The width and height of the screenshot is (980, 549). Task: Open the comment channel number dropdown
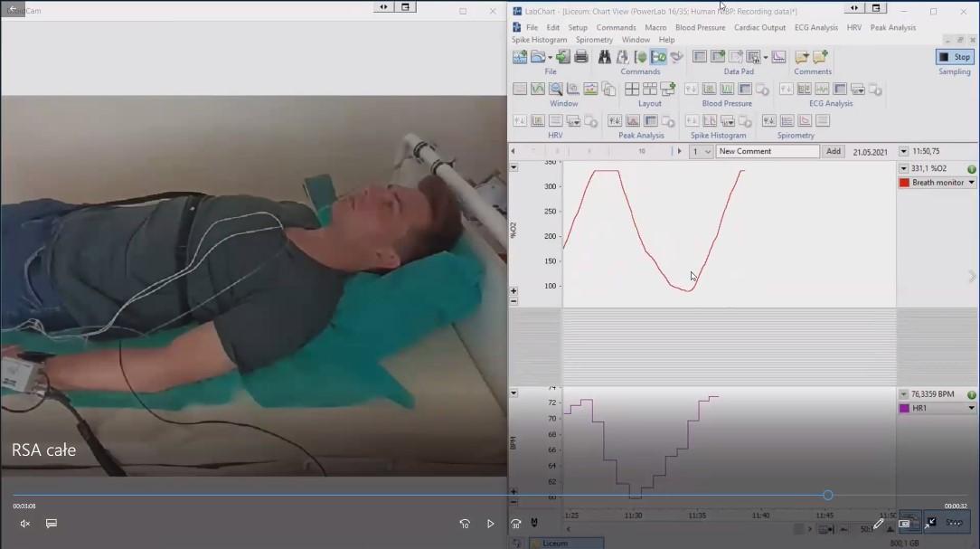click(708, 151)
